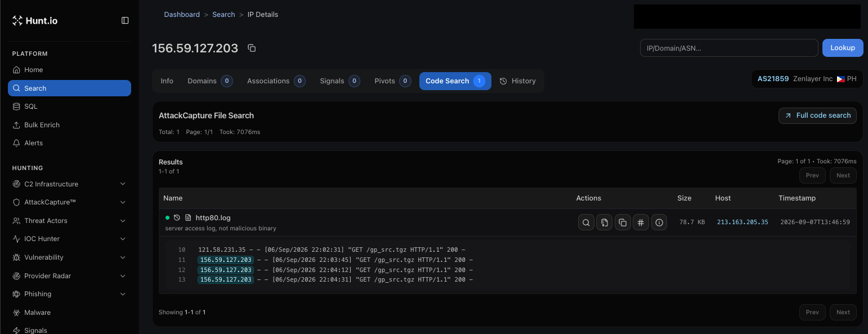Expand the Phishing menu
This screenshot has height=334, width=868.
click(x=69, y=294)
